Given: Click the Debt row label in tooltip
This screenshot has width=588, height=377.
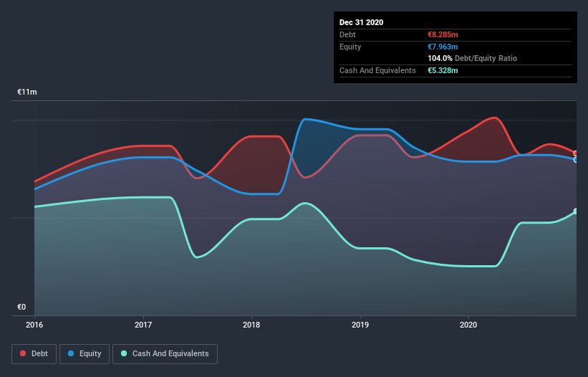Looking at the screenshot, I should click(347, 34).
